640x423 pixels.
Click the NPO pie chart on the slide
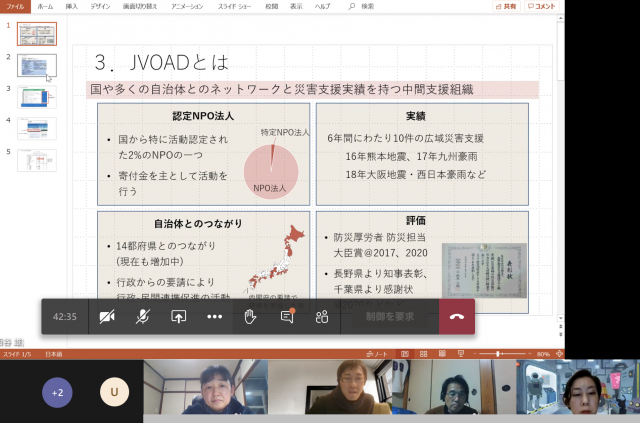pos(271,171)
